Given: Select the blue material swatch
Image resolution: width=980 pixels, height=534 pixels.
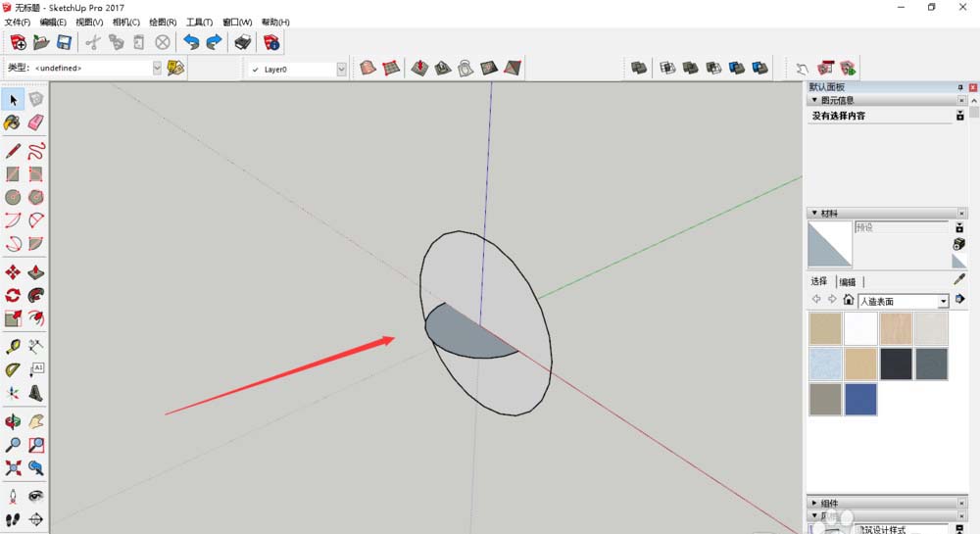Looking at the screenshot, I should pos(860,399).
